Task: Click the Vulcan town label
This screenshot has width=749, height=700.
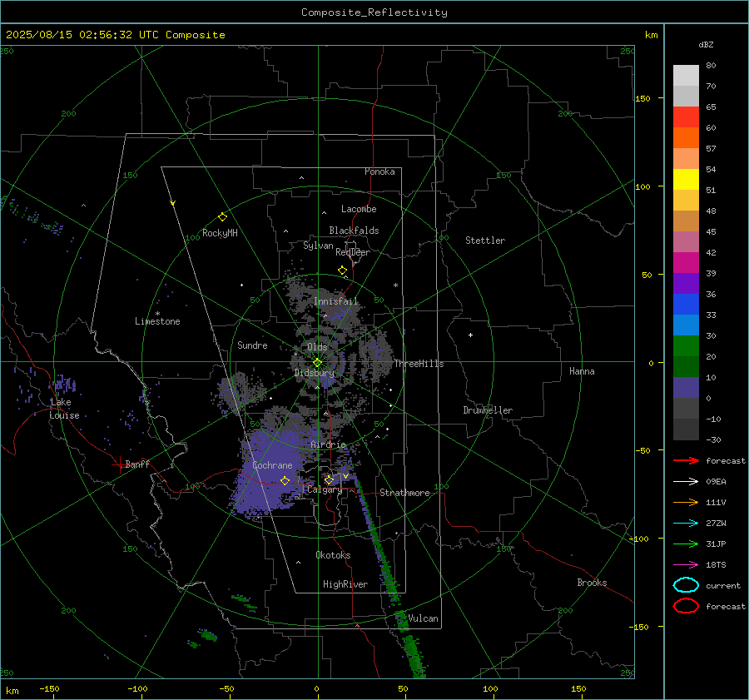Action: [423, 618]
